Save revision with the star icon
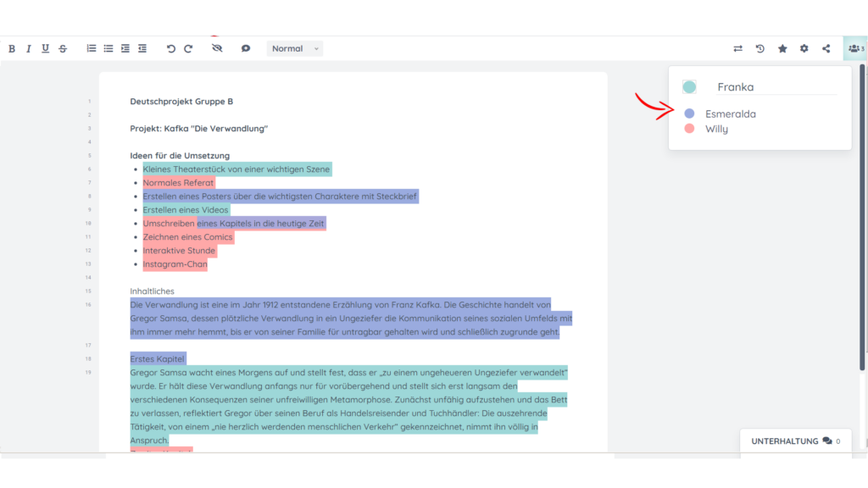 tap(782, 48)
